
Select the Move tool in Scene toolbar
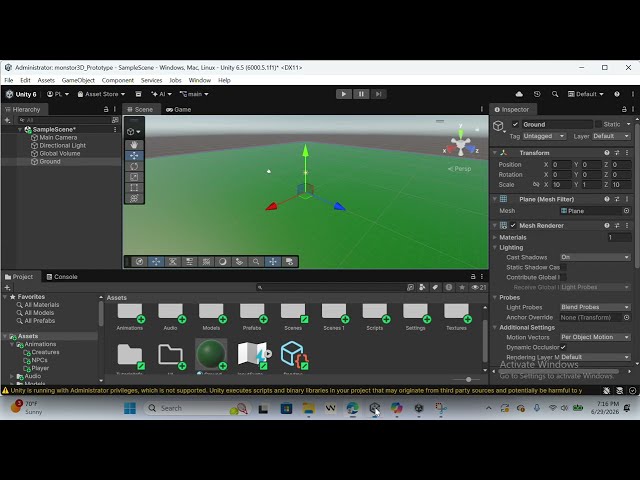(134, 156)
